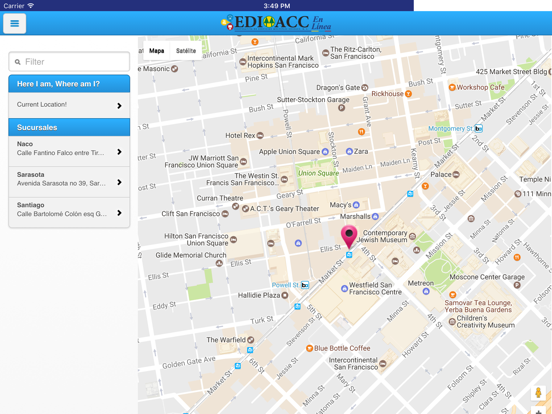This screenshot has height=414, width=552.
Task: Click the Union Square park label
Action: [318, 173]
